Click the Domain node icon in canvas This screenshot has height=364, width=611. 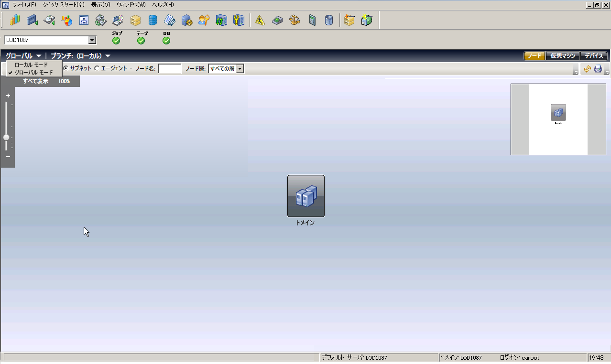[x=306, y=196]
